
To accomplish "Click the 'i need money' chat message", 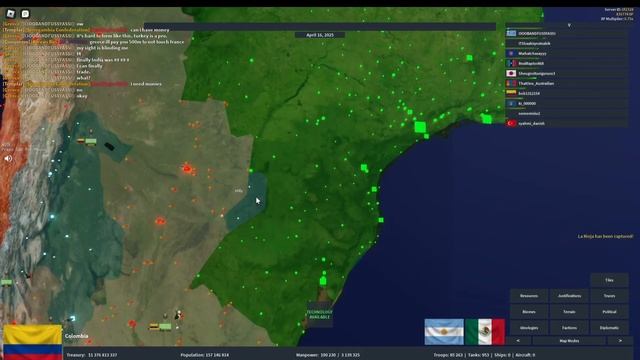I will (146, 84).
